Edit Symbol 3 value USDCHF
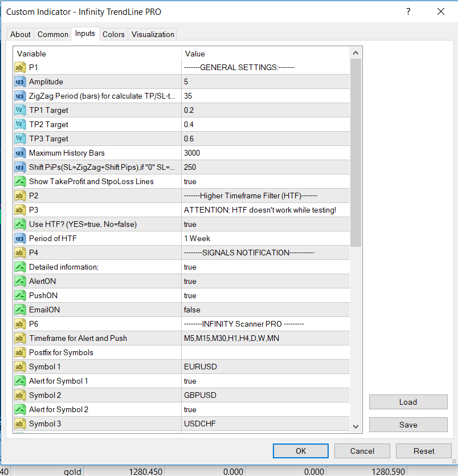This screenshot has width=458, height=476. coord(265,424)
